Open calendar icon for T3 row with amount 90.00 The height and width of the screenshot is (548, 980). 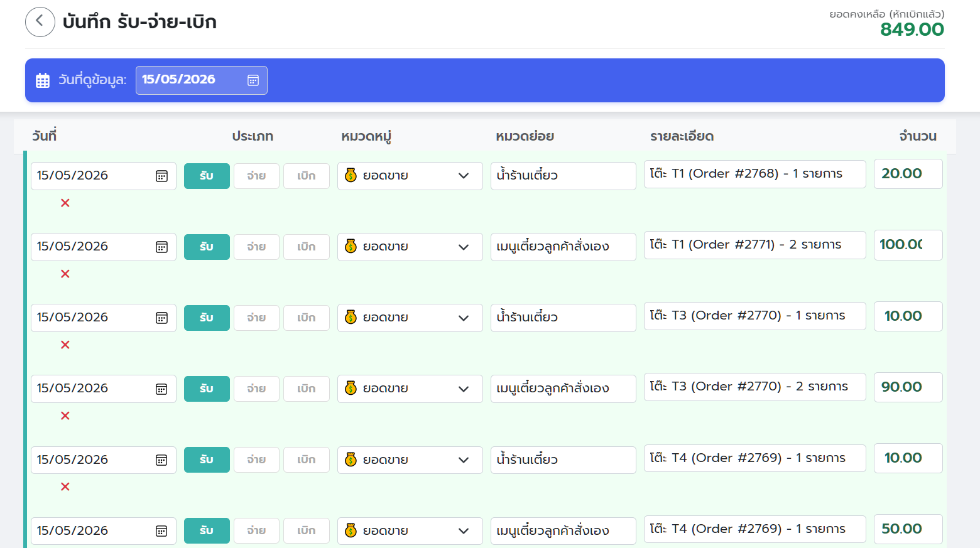click(x=161, y=389)
